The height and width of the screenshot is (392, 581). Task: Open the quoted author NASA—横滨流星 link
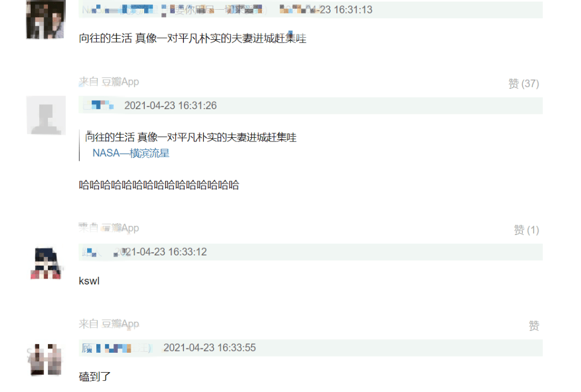pos(131,153)
